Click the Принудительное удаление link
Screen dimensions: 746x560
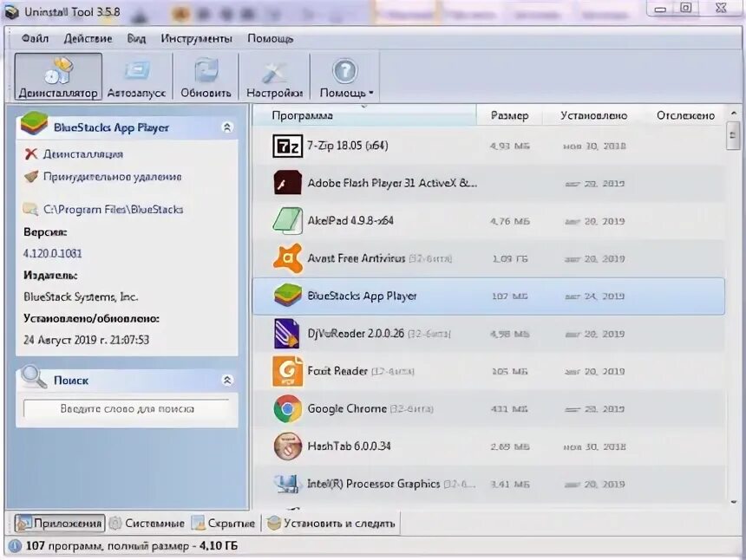pyautogui.click(x=112, y=177)
